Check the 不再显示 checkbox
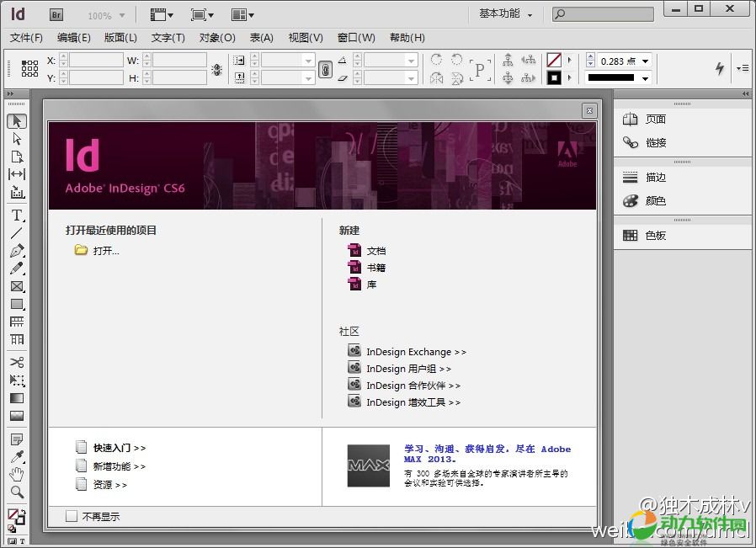Screen dimensions: 756x548 coord(72,516)
